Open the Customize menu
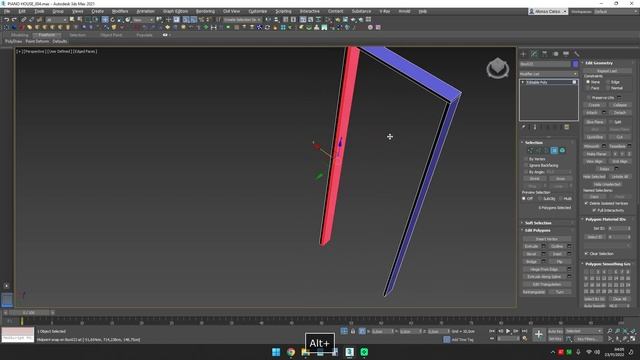Image resolution: width=640 pixels, height=360 pixels. [258, 11]
